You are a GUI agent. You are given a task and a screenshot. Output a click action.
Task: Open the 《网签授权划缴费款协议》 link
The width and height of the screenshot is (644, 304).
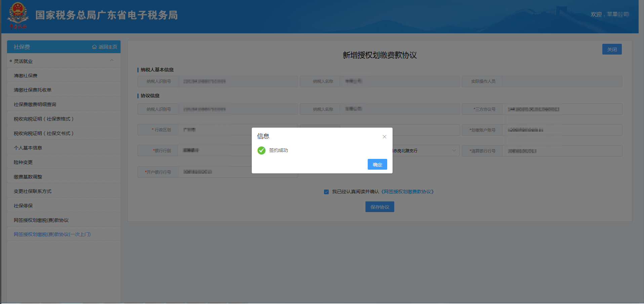(x=408, y=192)
